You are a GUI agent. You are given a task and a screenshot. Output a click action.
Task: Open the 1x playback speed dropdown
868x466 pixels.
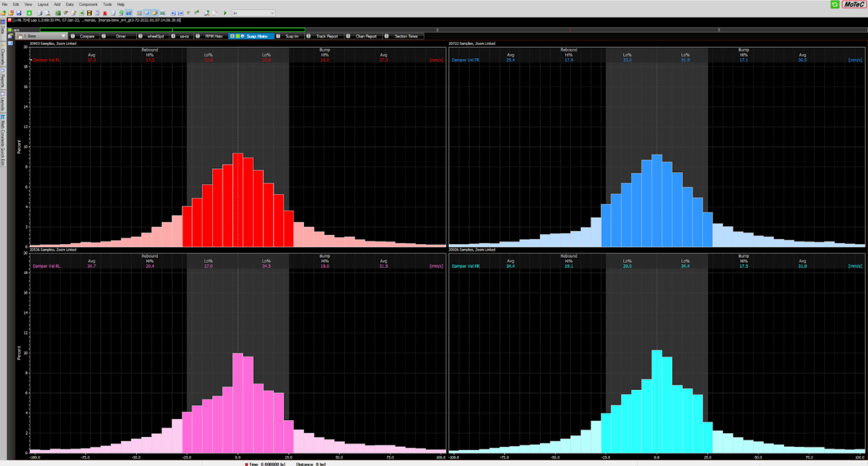pos(254,13)
